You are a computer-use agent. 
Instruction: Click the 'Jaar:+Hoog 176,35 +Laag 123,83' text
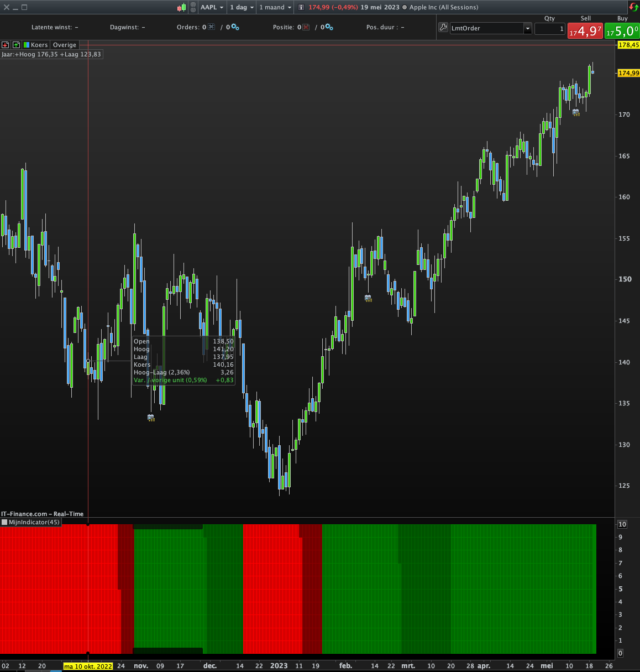[x=51, y=54]
